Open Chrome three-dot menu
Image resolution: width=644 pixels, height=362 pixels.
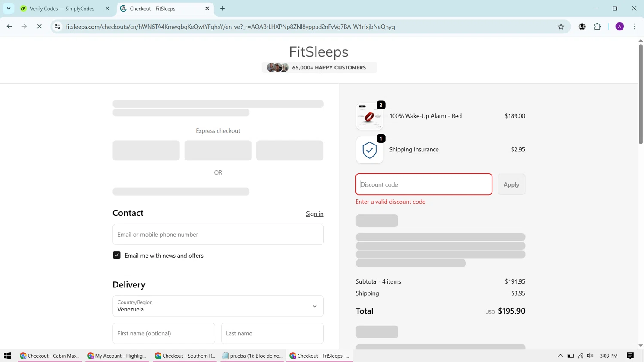point(635,27)
